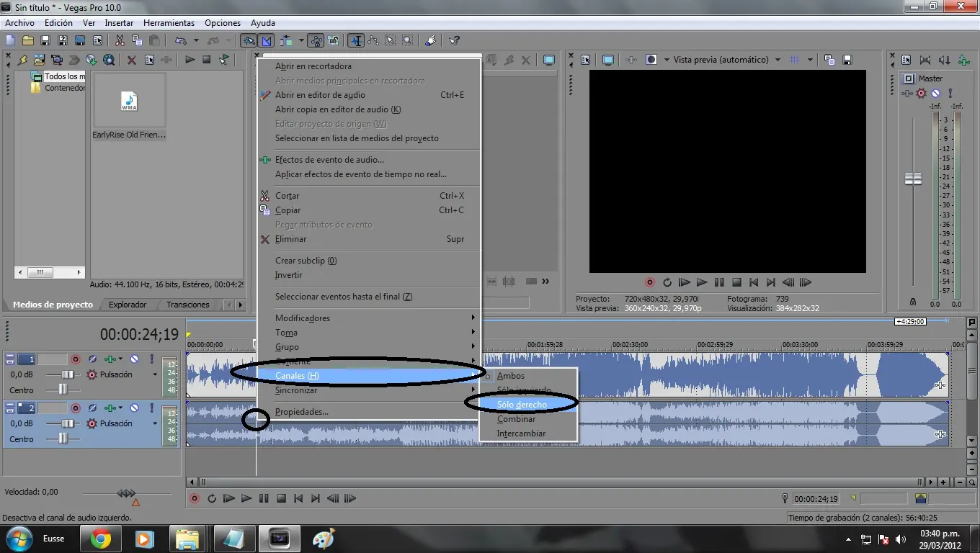This screenshot has width=980, height=553.
Task: Switch to the Explorador tab
Action: (x=128, y=305)
